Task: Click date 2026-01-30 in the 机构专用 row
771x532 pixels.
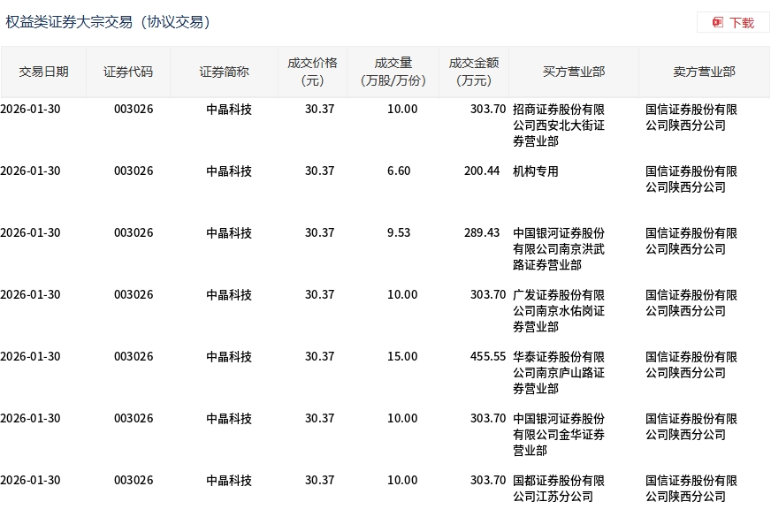Action: point(30,171)
